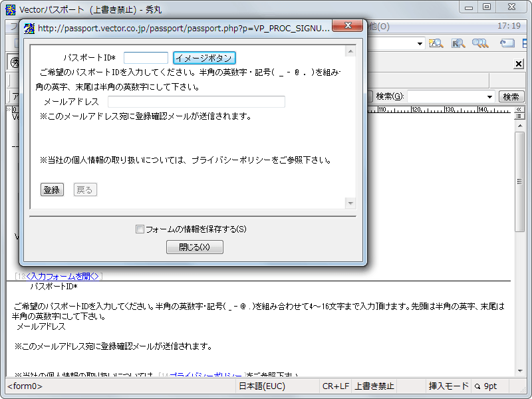The image size is (532, 399).
Task: Close the passport dialog with red X
Action: [x=347, y=26]
